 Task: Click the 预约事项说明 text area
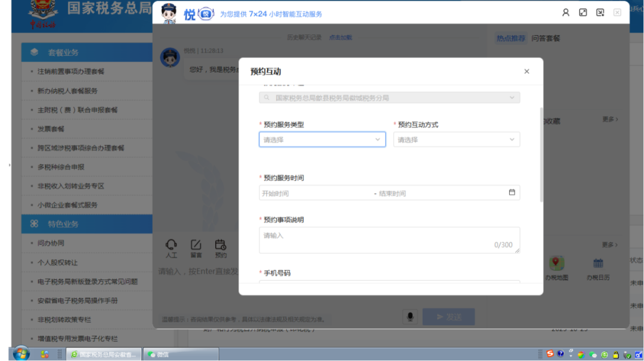coord(389,240)
